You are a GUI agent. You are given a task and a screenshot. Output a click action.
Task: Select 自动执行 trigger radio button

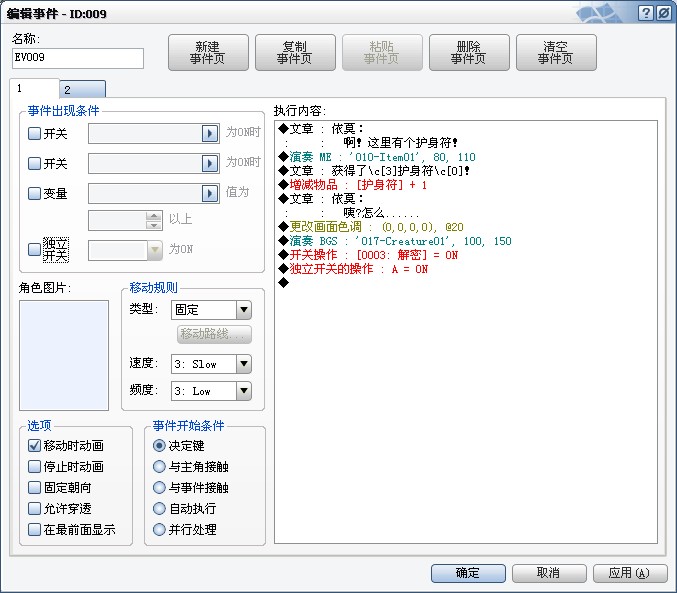point(159,508)
